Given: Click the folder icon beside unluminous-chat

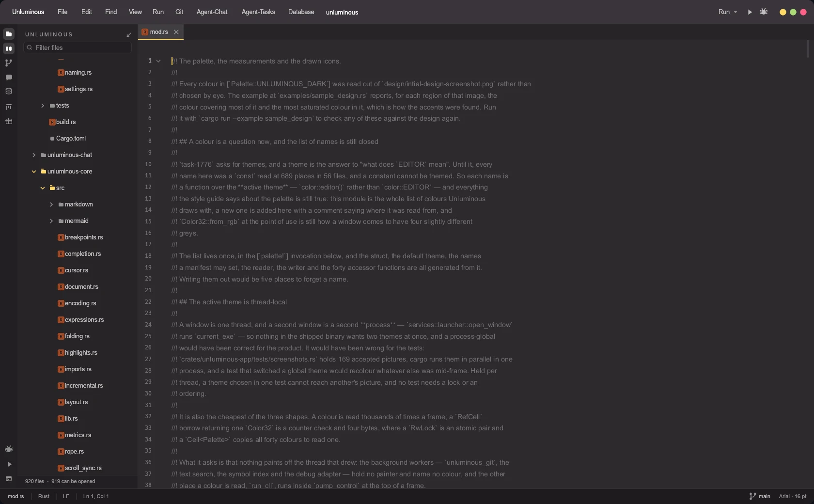Looking at the screenshot, I should point(44,155).
